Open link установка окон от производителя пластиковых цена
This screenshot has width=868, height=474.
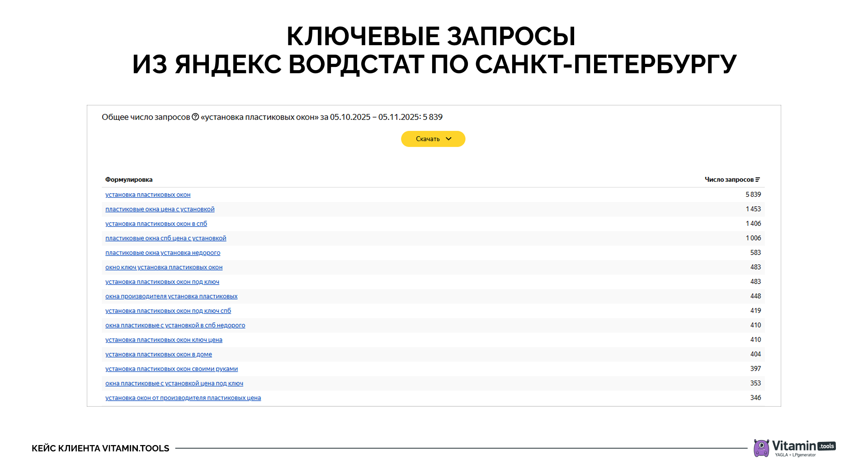pyautogui.click(x=183, y=398)
